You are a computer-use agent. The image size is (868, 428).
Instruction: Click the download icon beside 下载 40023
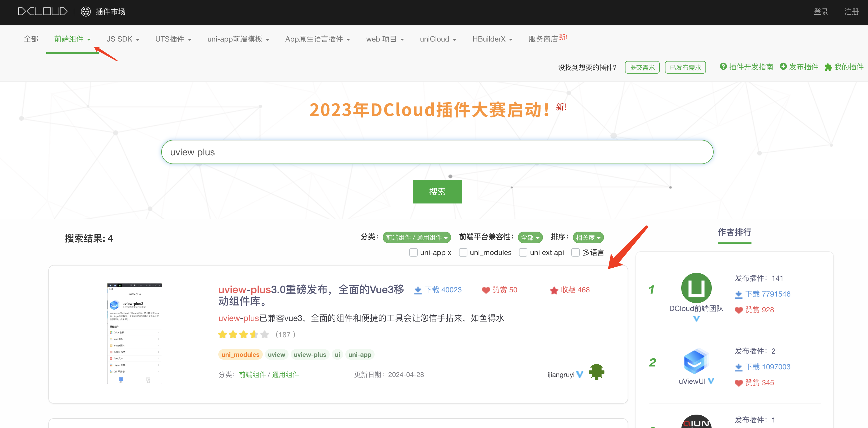pos(418,290)
